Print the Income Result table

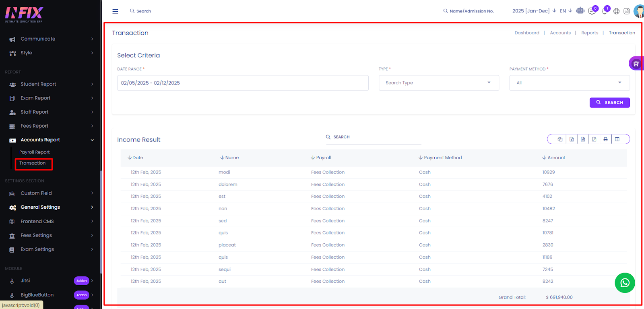click(x=605, y=139)
